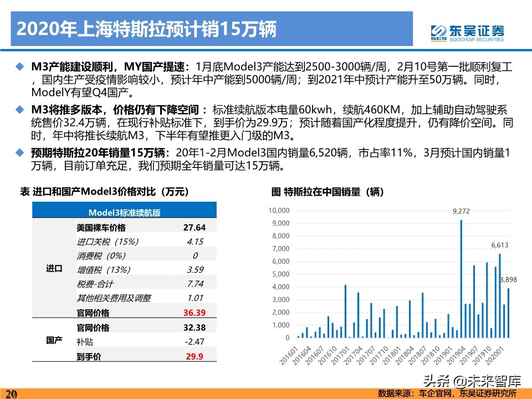The image size is (532, 399).
Task: Click the row label '补贴'
Action: pos(84,342)
